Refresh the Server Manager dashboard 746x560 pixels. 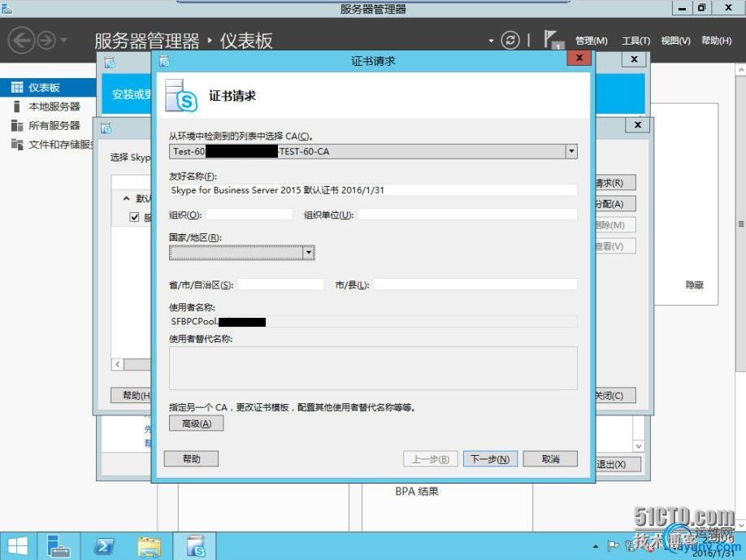[510, 41]
